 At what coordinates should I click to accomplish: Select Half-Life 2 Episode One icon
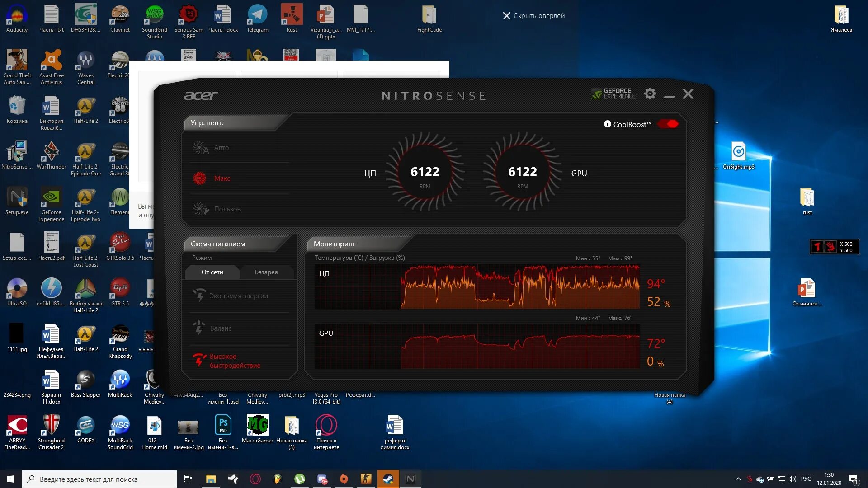[85, 159]
